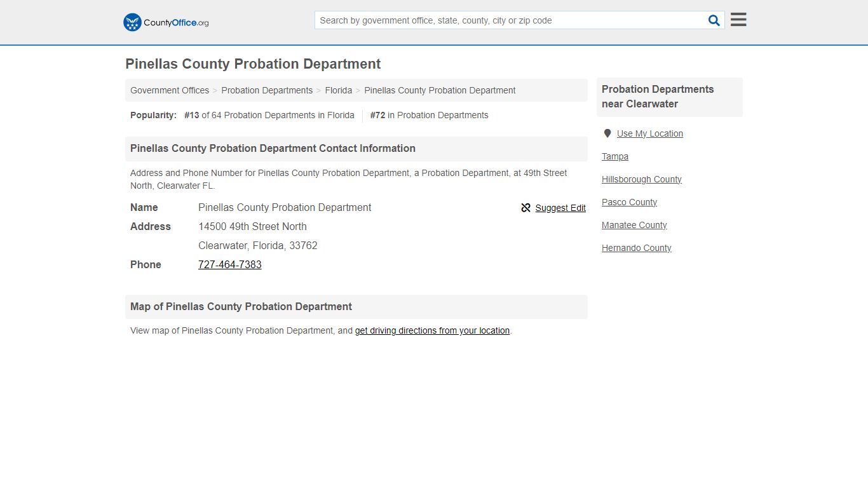Click Pinellas County Probation Department breadcrumb
This screenshot has height=488, width=868.
(x=440, y=90)
